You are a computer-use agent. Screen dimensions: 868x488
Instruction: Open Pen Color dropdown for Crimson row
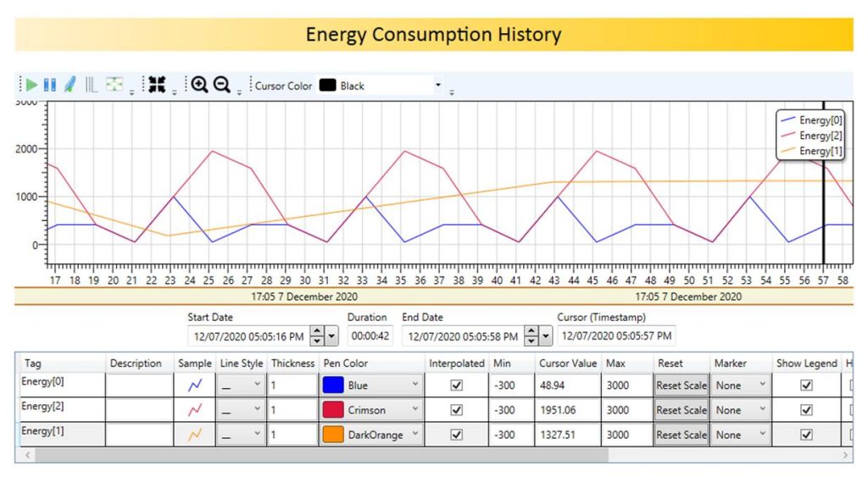415,410
